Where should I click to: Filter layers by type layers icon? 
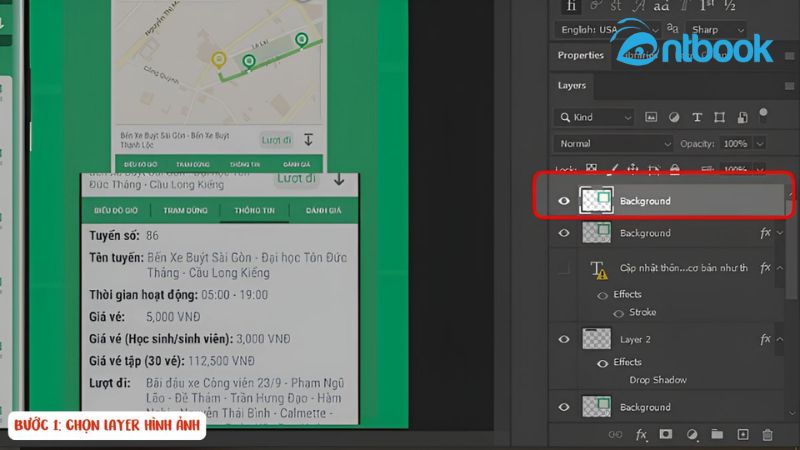(697, 117)
